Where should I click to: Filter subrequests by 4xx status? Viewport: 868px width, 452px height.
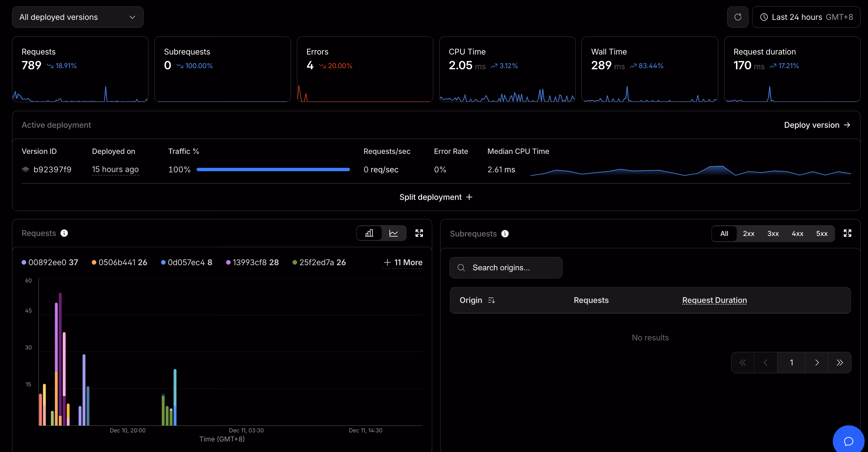(x=797, y=234)
